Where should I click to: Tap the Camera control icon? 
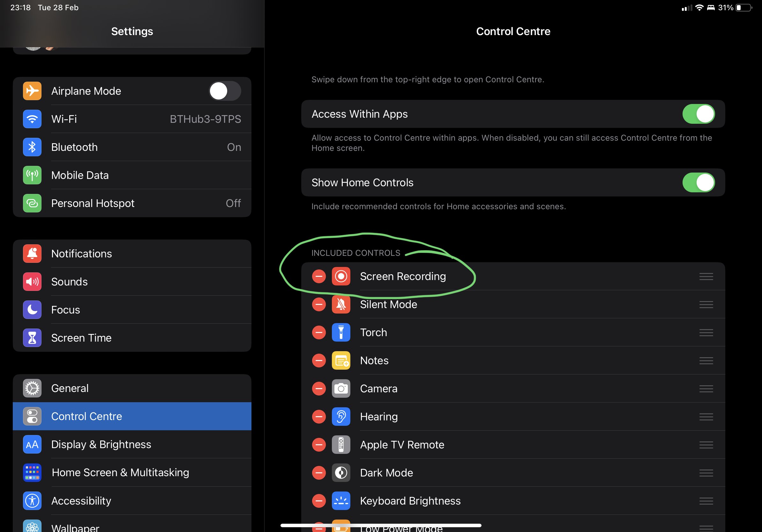(x=341, y=388)
